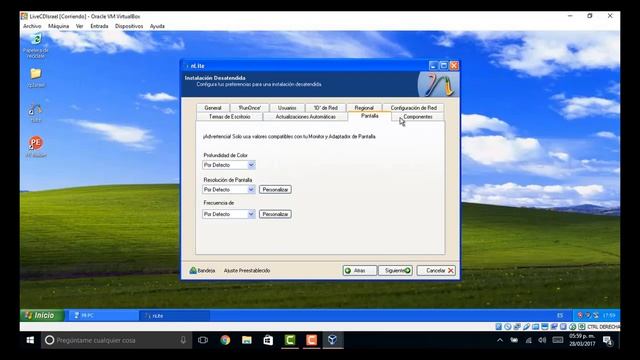Screen dimensions: 640x360
Task: Select Mi PC in the XP taskbar
Action: 103,316
